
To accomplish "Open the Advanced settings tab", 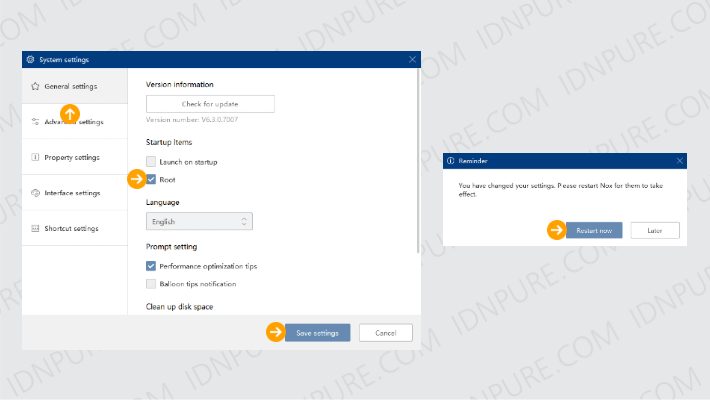I will tap(75, 121).
